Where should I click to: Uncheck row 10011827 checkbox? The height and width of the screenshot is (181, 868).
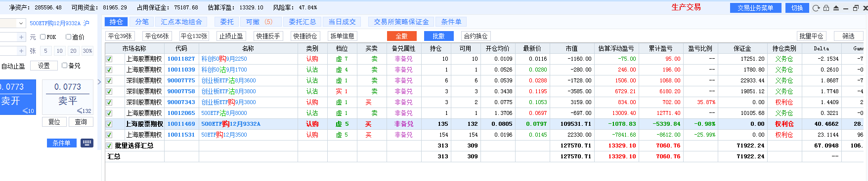109,59
